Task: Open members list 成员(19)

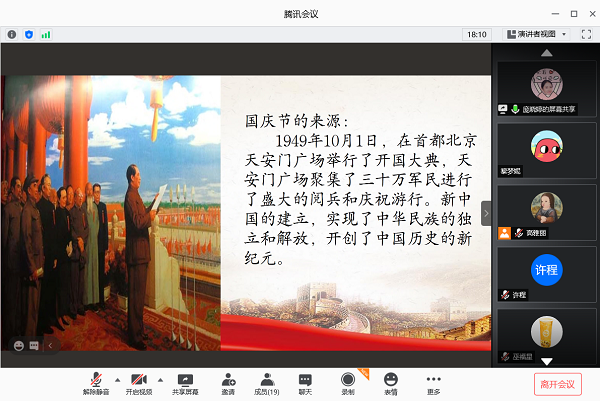Action: click(x=267, y=383)
